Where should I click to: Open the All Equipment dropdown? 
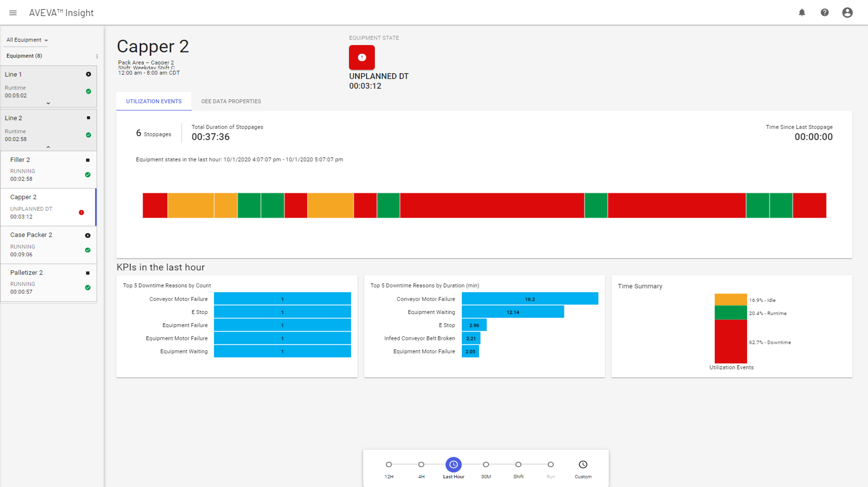pyautogui.click(x=27, y=40)
